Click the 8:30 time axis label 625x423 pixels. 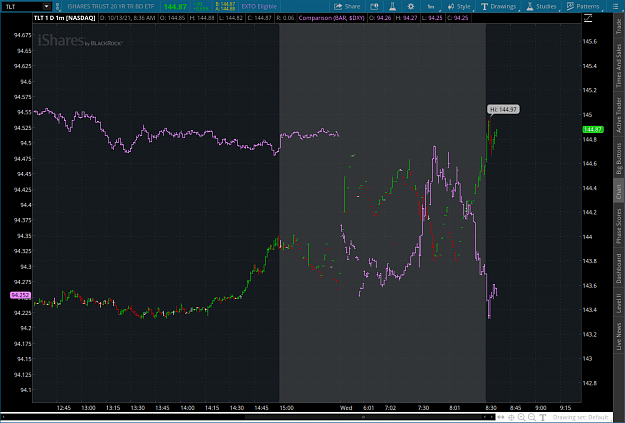(x=491, y=407)
